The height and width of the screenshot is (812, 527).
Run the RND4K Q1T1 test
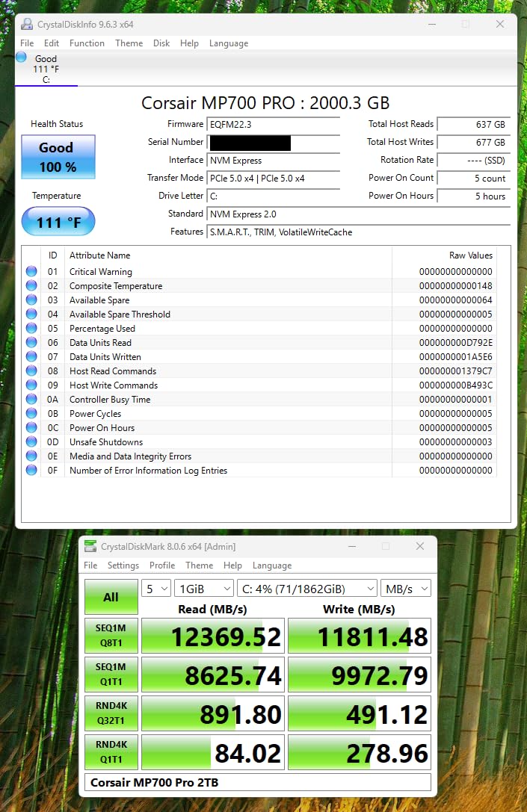tap(111, 752)
